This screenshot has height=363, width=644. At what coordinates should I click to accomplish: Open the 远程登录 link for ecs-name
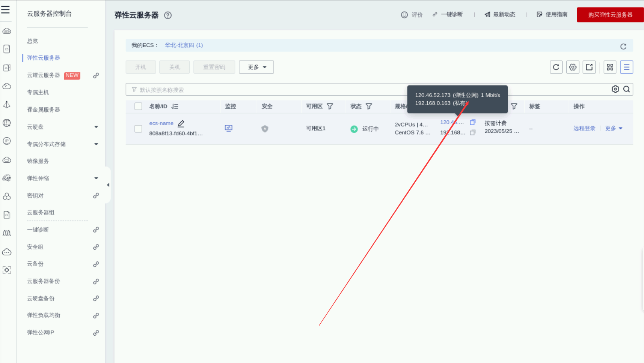tap(584, 128)
